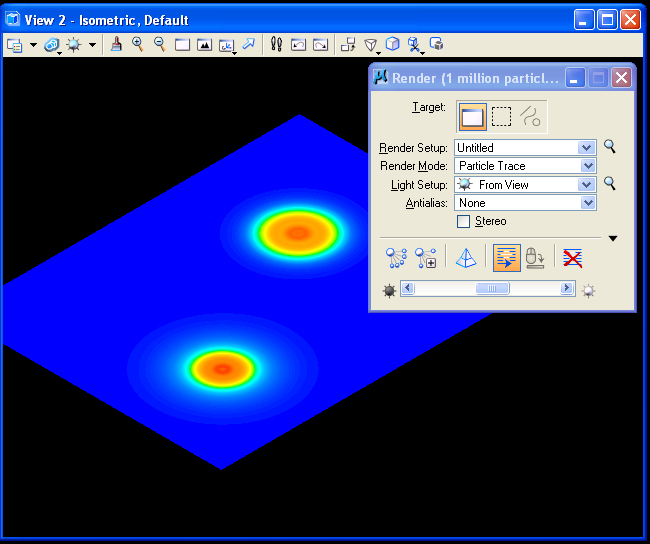This screenshot has height=544, width=650.
Task: Choose the Window Area tool
Action: [x=182, y=44]
